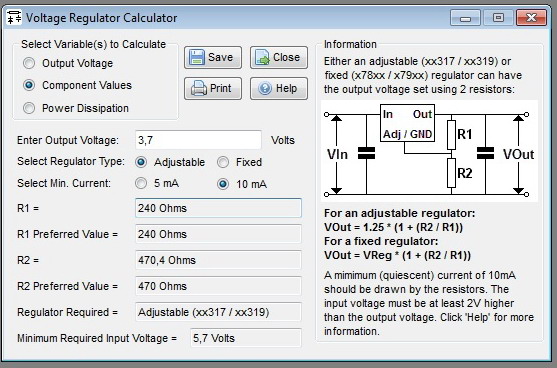Click the 'Enter Output Voltage:' label
Viewport: 557px width, 368px height.
[68, 140]
